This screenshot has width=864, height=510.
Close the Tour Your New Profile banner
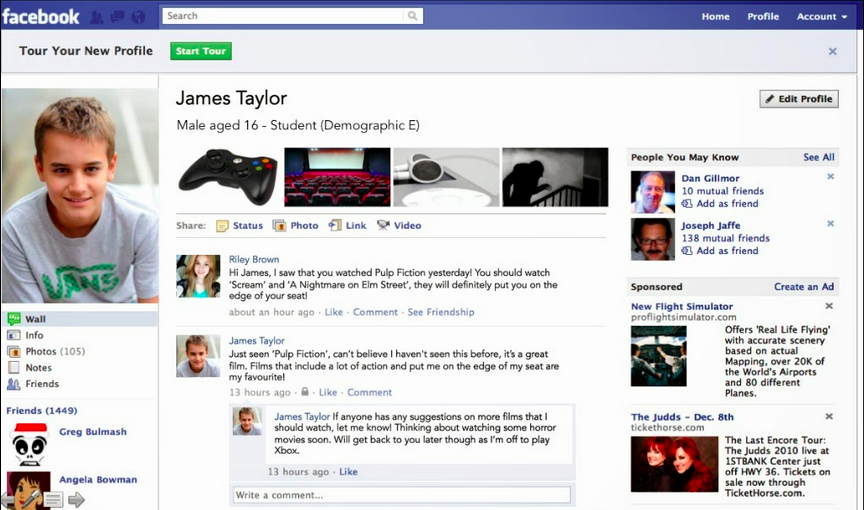pos(833,51)
